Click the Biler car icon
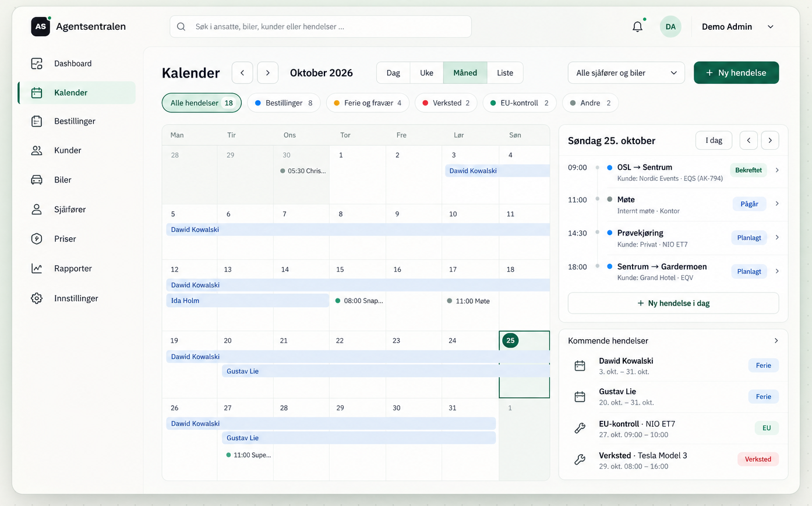 click(37, 180)
